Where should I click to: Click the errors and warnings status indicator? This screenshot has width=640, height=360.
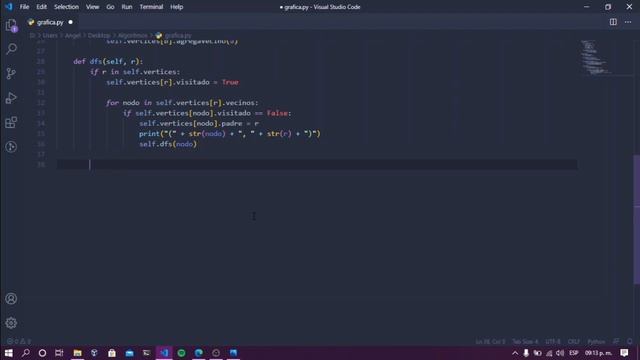tap(19, 341)
